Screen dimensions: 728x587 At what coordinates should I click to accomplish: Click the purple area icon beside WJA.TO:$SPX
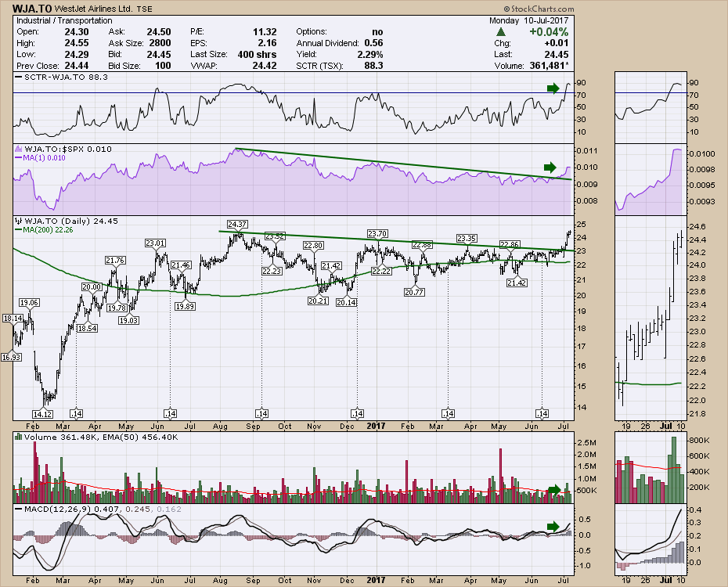[x=19, y=149]
